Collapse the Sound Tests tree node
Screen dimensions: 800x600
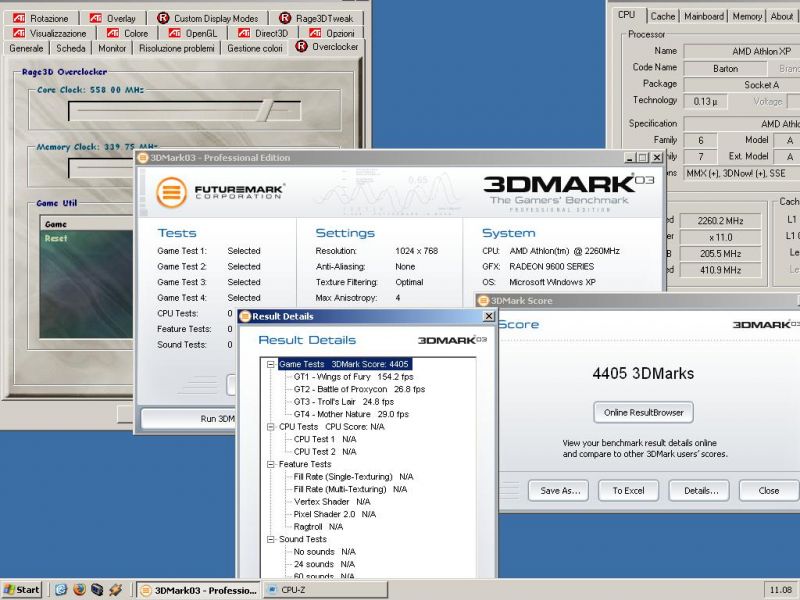click(x=270, y=539)
